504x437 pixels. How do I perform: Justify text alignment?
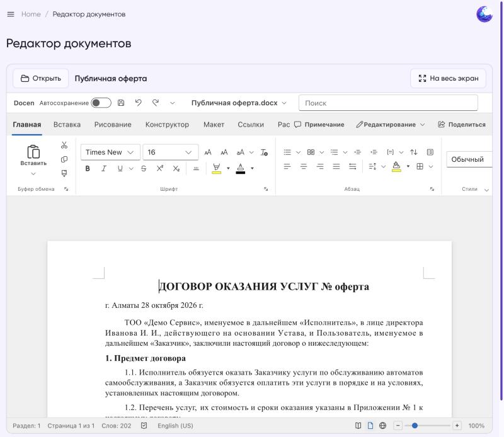pos(336,166)
